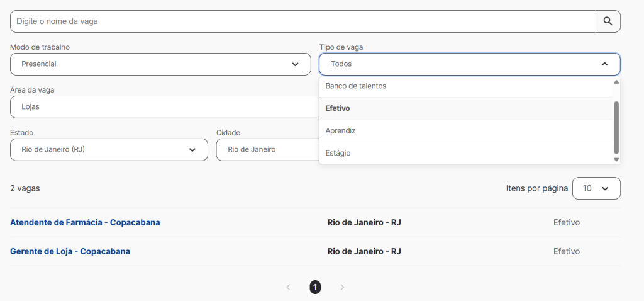Go to the previous results page arrow

pyautogui.click(x=288, y=287)
